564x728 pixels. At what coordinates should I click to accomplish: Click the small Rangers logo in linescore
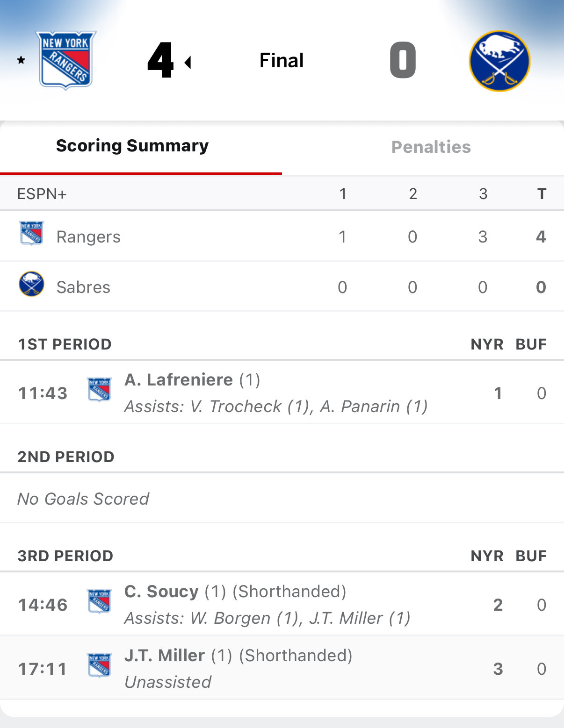(31, 233)
